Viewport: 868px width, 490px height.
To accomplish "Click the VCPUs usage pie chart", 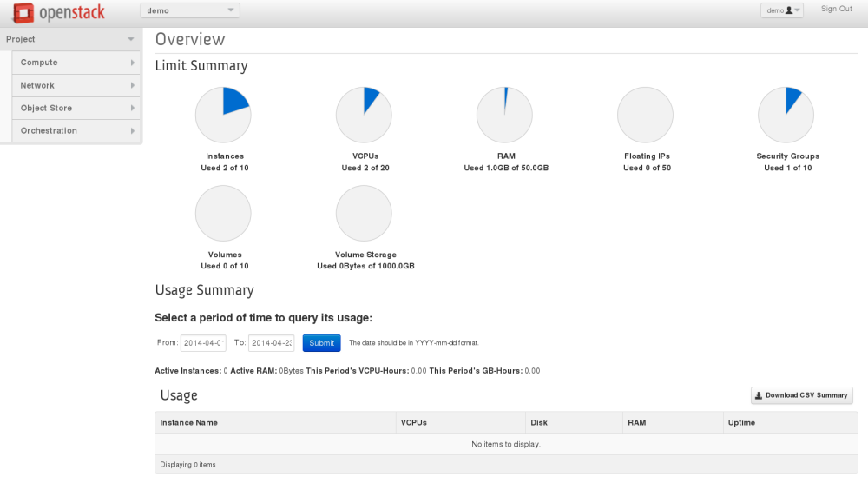I will (364, 115).
